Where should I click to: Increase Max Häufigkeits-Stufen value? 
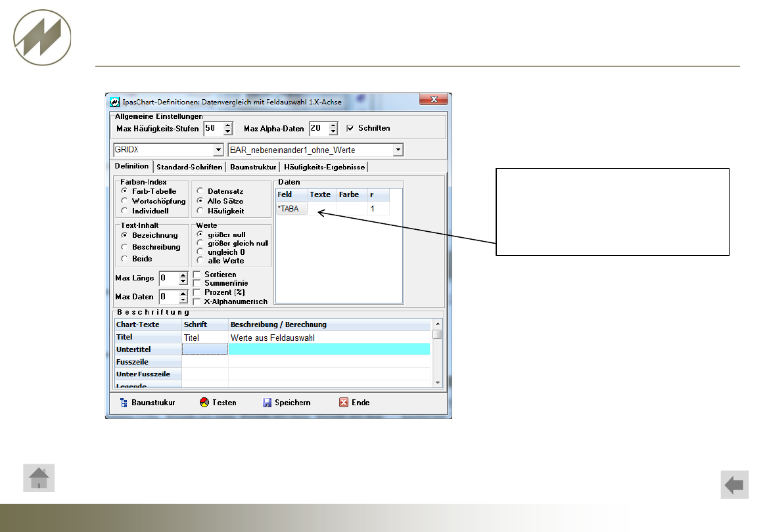pos(227,125)
